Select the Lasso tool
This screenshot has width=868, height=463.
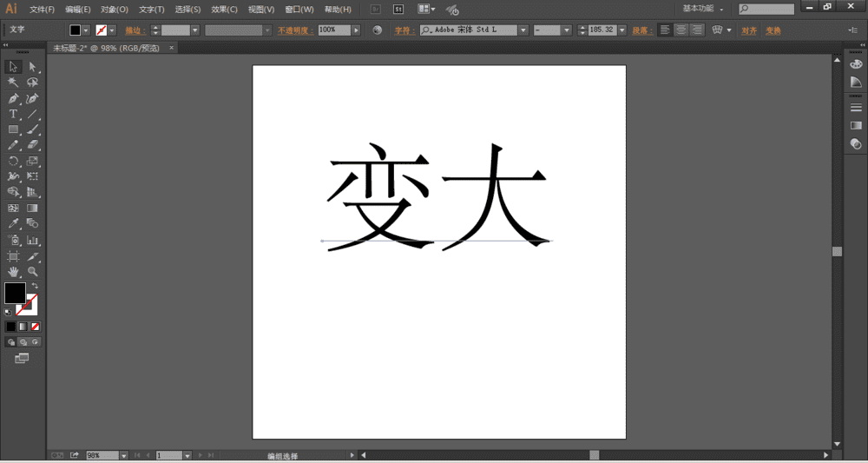tap(33, 83)
